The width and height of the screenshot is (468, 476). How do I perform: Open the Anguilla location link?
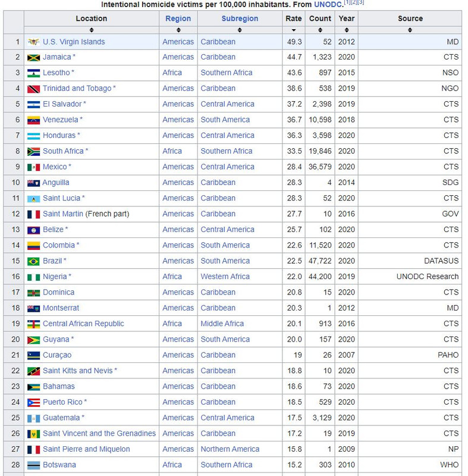(x=56, y=183)
